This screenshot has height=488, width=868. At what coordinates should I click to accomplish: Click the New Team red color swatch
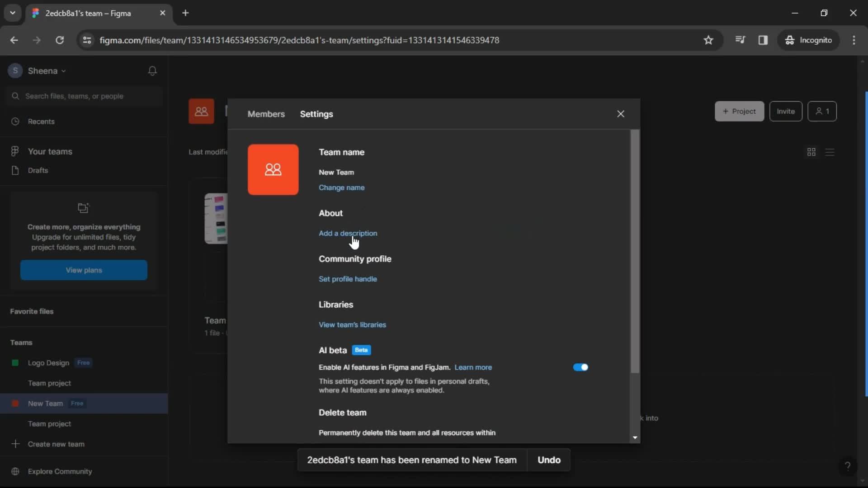15,404
